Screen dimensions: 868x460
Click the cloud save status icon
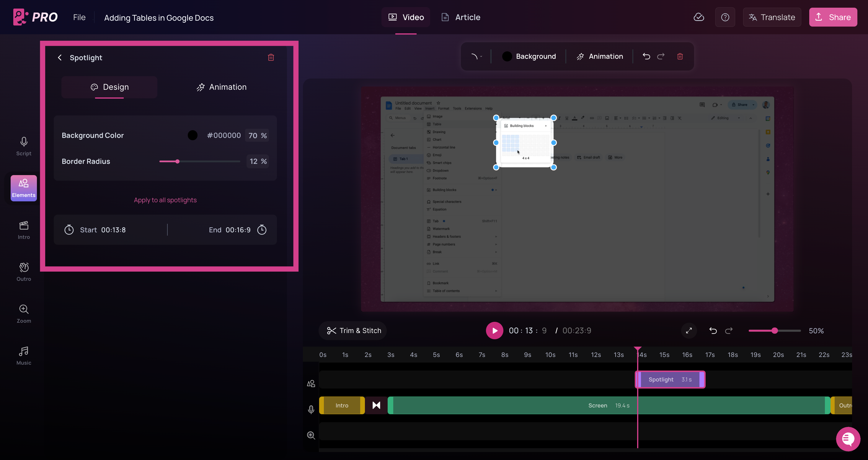699,17
